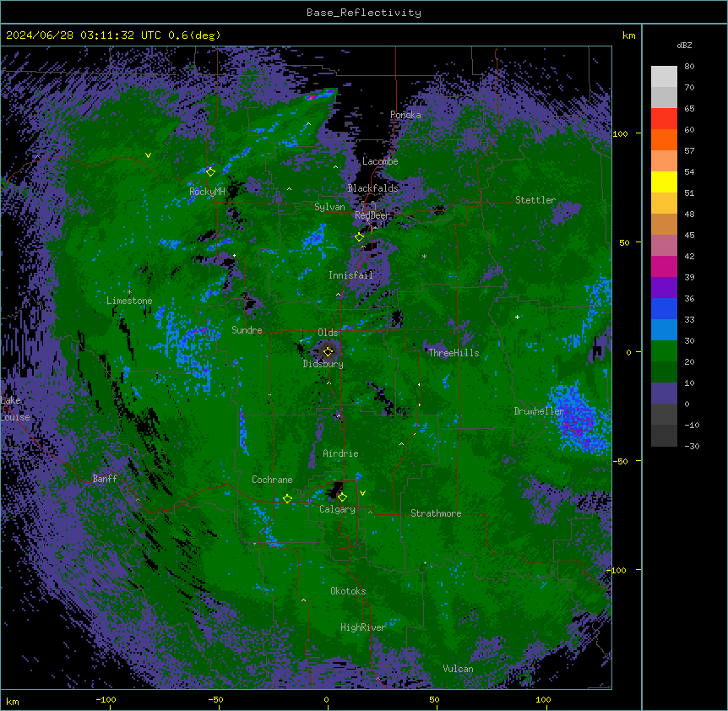This screenshot has height=711, width=728.
Task: Click the Drumheller city label
Action: click(x=539, y=411)
